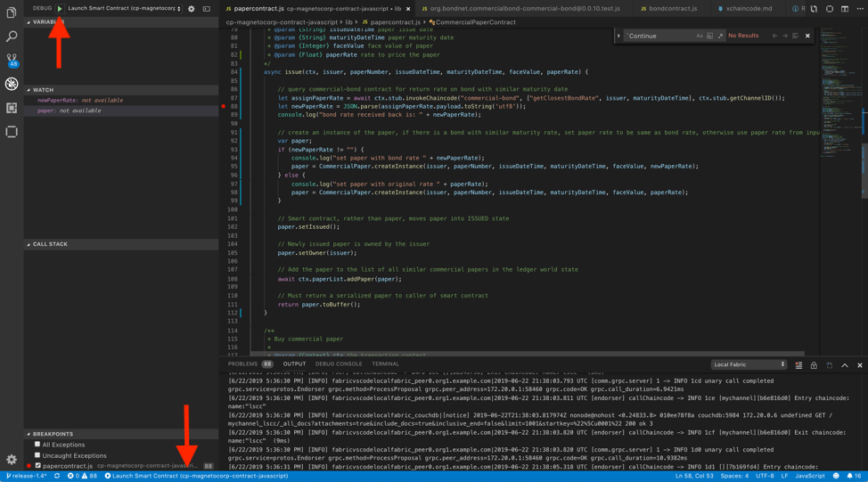This screenshot has height=482, width=868.
Task: Open editor more actions ellipsis
Action: tap(860, 9)
